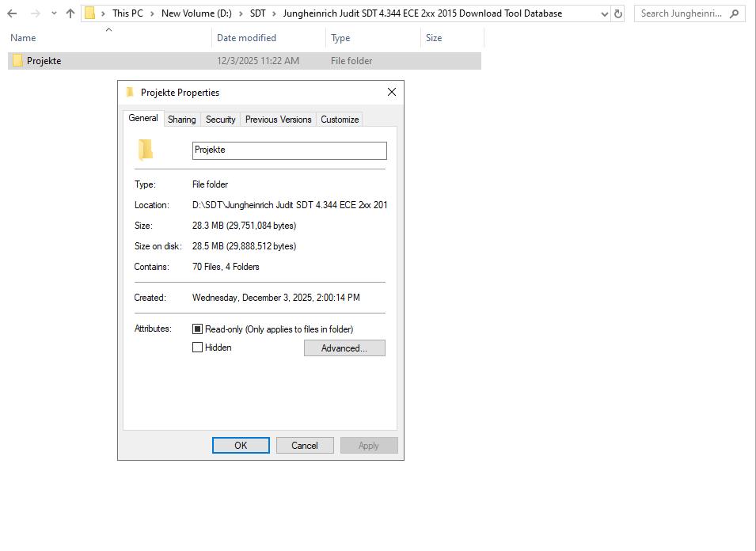Click the Back navigation arrow
The height and width of the screenshot is (551, 756).
pyautogui.click(x=11, y=13)
